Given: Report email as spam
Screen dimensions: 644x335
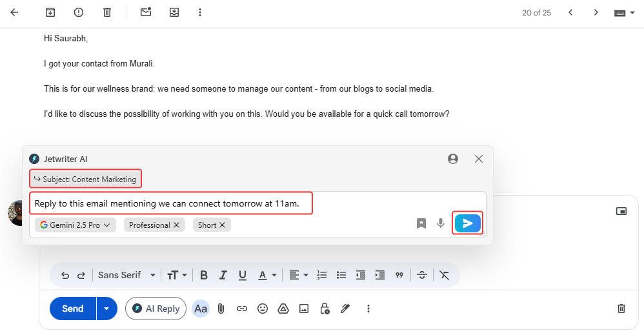Looking at the screenshot, I should point(79,12).
